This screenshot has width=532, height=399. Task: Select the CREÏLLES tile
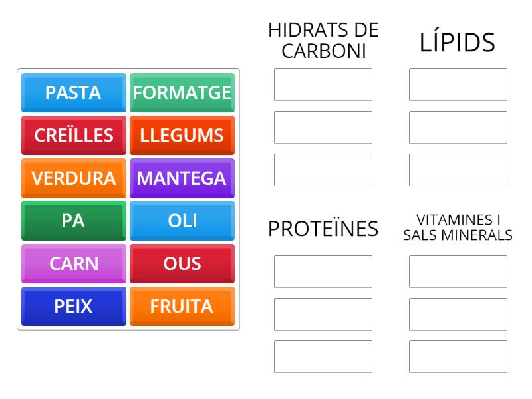pos(72,136)
